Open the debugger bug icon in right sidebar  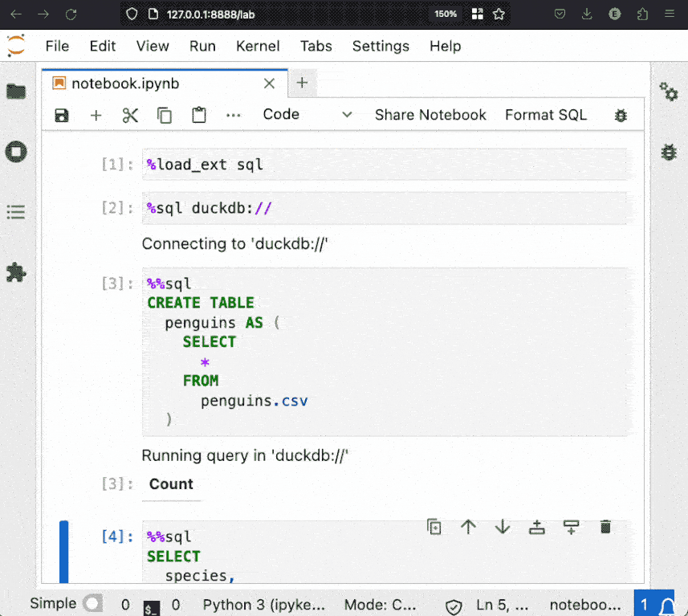click(669, 152)
